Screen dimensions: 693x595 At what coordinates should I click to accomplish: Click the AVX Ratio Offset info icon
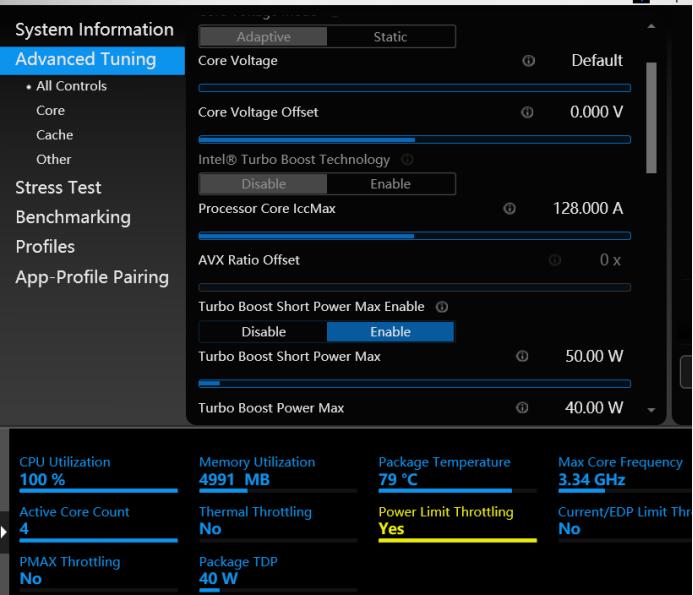[555, 260]
